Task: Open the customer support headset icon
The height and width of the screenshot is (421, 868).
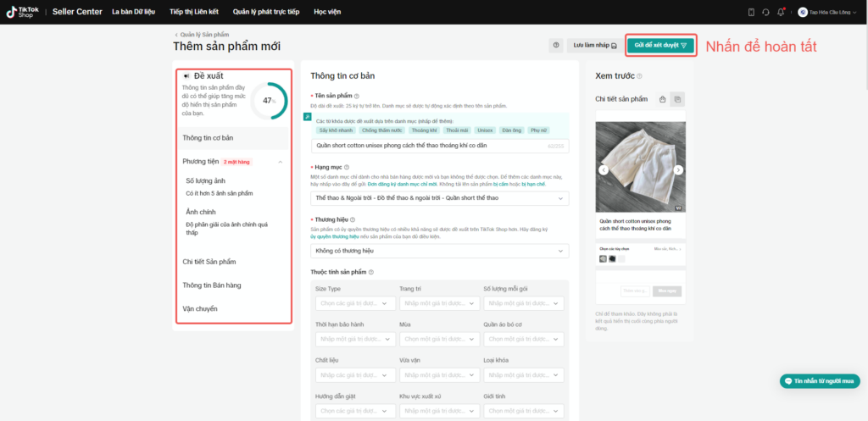Action: pyautogui.click(x=765, y=12)
